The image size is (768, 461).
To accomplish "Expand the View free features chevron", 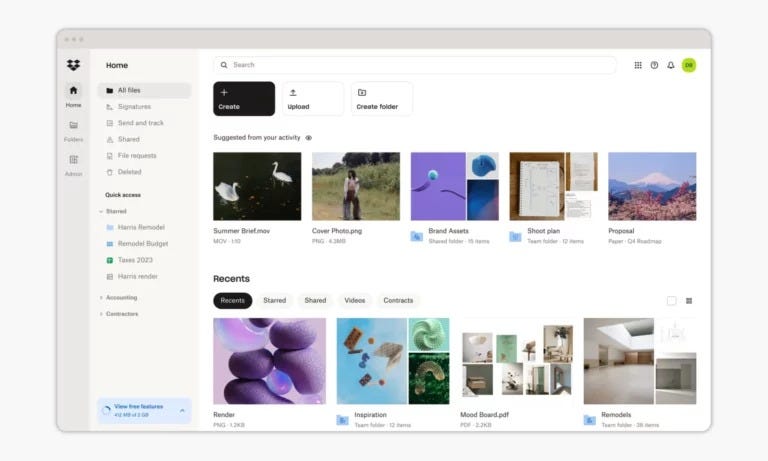I will (182, 411).
